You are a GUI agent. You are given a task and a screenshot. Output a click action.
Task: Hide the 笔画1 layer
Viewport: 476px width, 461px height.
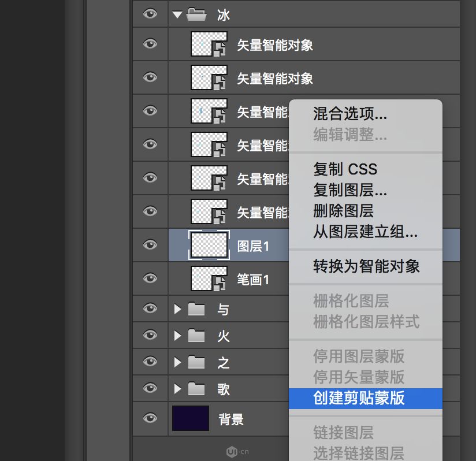(150, 278)
